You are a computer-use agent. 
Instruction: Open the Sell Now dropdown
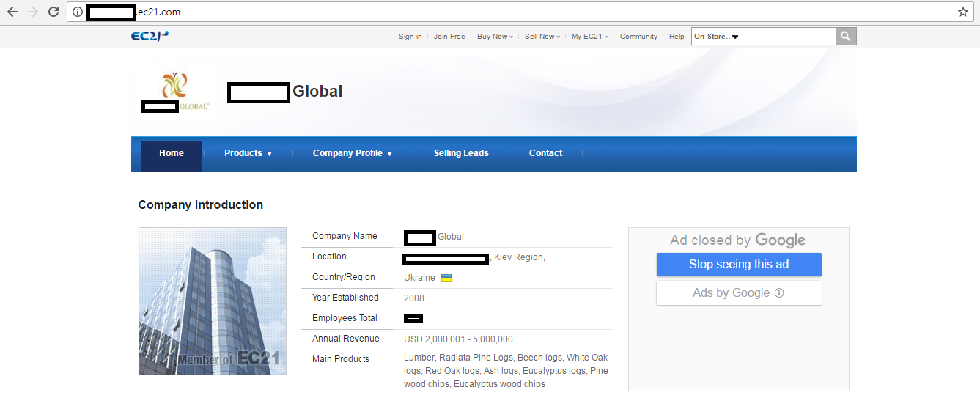click(x=542, y=37)
